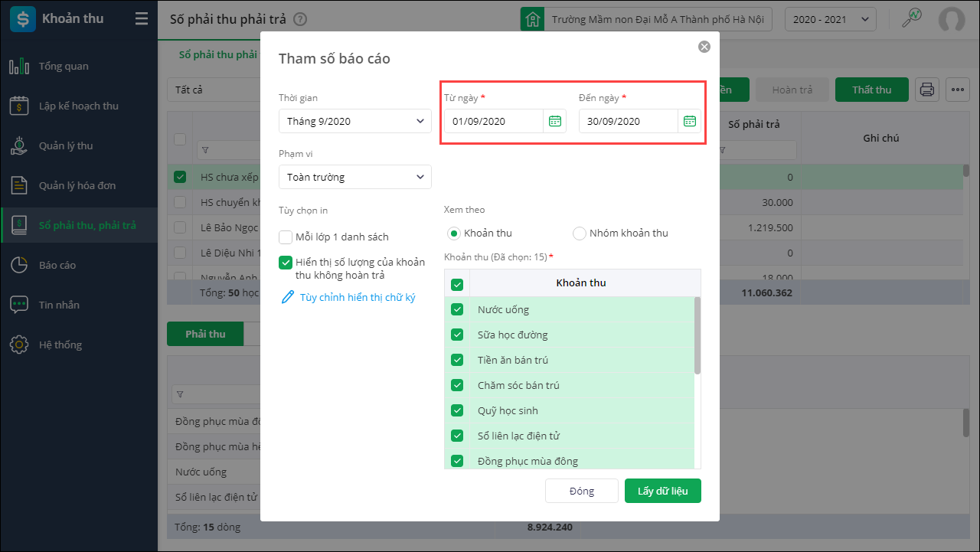Click the Từ ngày date input field
The image size is (980, 552).
tap(494, 121)
